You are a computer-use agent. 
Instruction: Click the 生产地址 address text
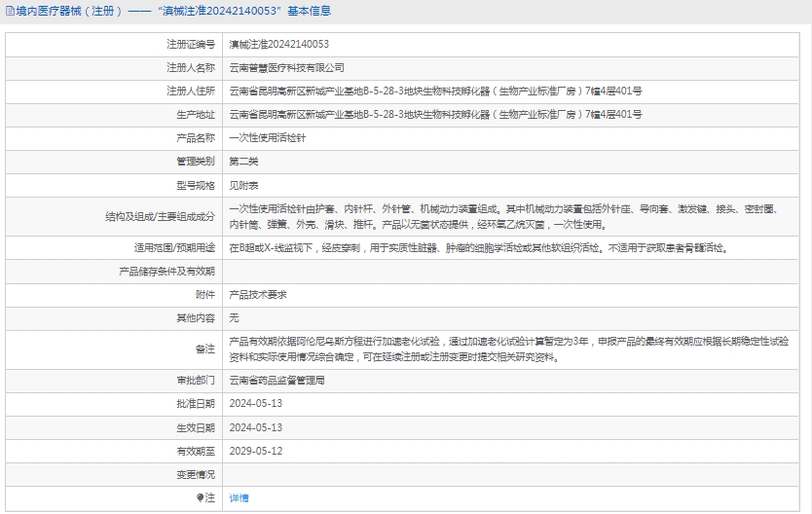[434, 115]
